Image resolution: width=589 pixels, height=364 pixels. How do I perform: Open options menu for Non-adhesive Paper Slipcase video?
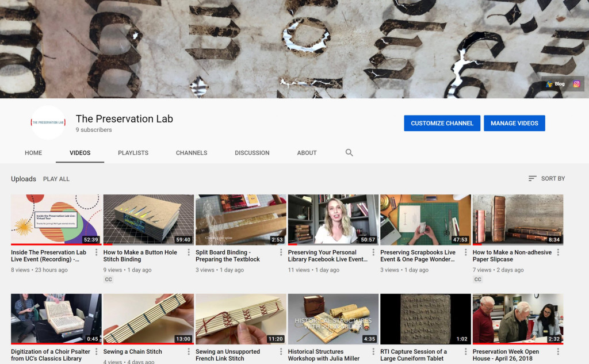coord(558,252)
